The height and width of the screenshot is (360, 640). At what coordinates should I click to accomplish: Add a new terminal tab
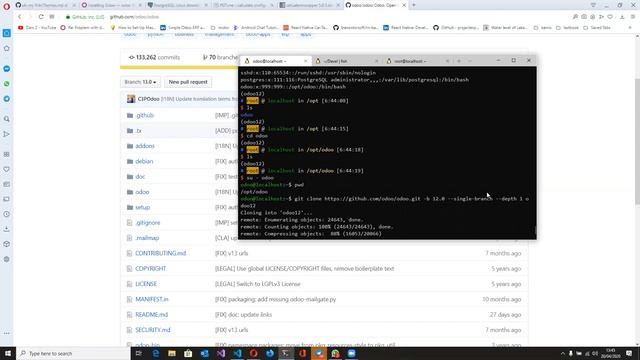[x=459, y=61]
